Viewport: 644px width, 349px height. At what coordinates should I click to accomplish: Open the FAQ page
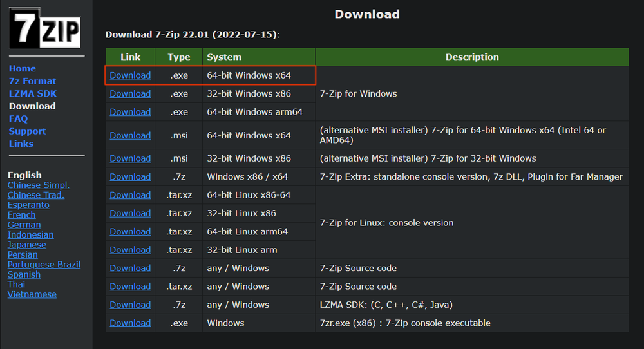click(18, 118)
